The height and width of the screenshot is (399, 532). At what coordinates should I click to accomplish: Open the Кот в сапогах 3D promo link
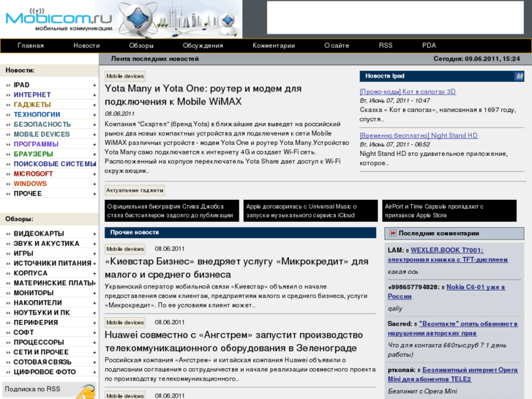pyautogui.click(x=408, y=92)
